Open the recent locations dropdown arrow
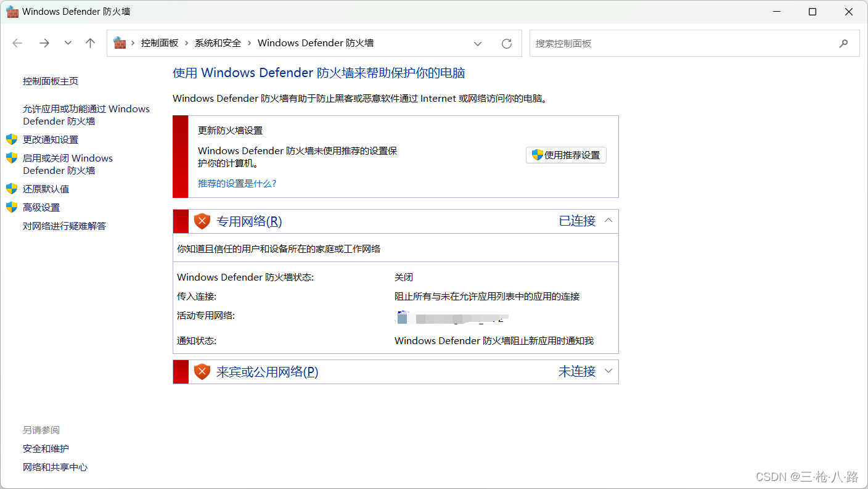Image resolution: width=868 pixels, height=489 pixels. point(68,43)
